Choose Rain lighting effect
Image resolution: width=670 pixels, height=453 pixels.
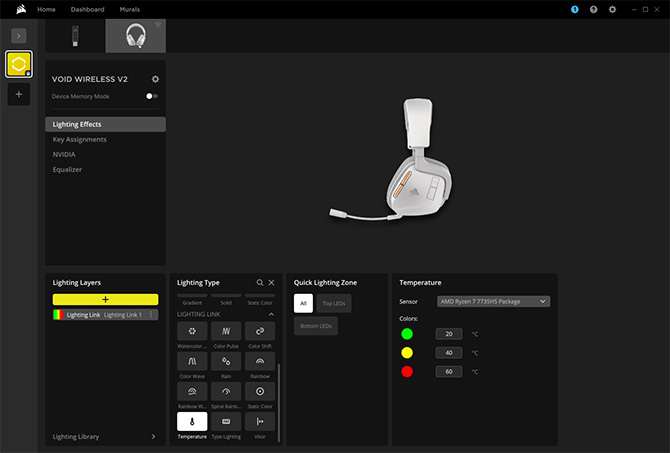coord(226,362)
